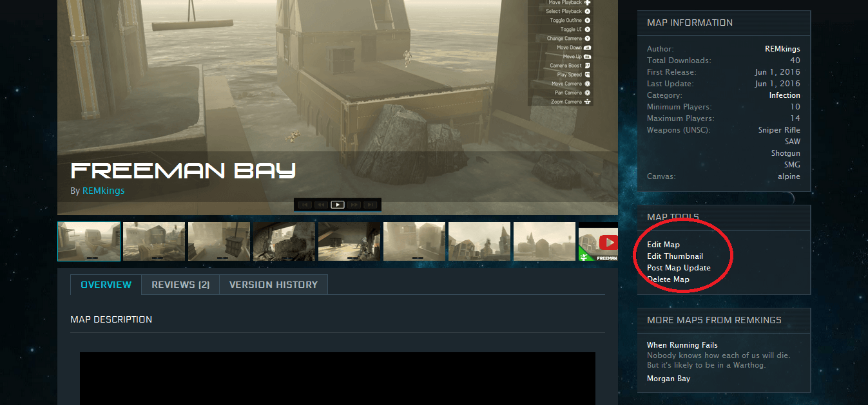Open the Version History tab
The height and width of the screenshot is (405, 868).
point(273,285)
